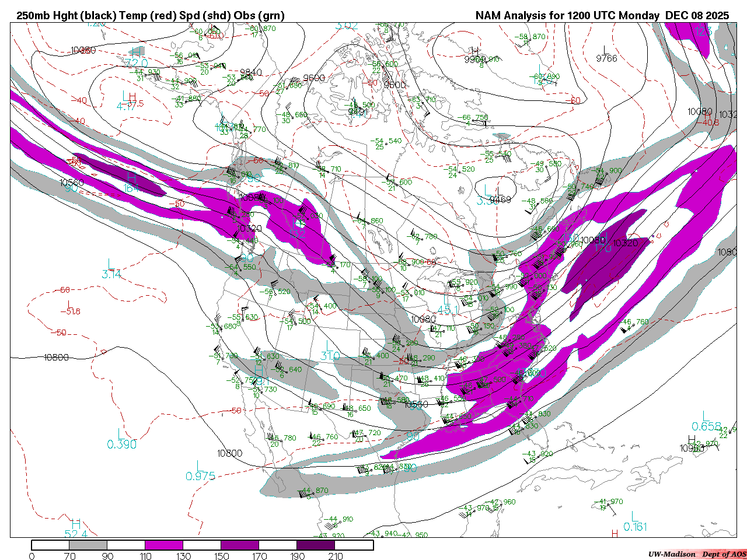Click the 45.1 wind speed minimum label
Screen dimensions: 747x560
pos(448,310)
